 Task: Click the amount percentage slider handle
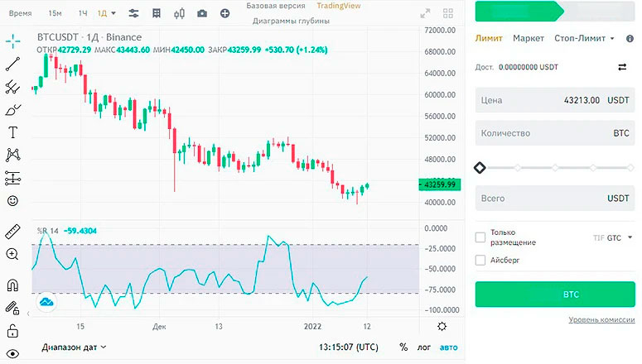click(x=480, y=168)
